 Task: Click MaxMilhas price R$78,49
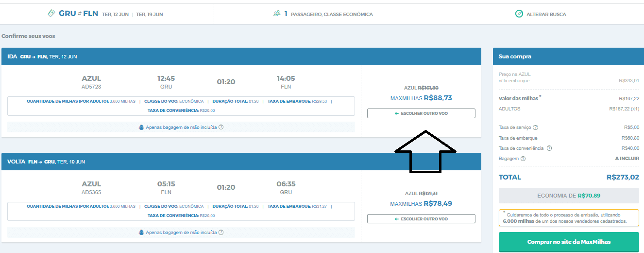(x=438, y=203)
